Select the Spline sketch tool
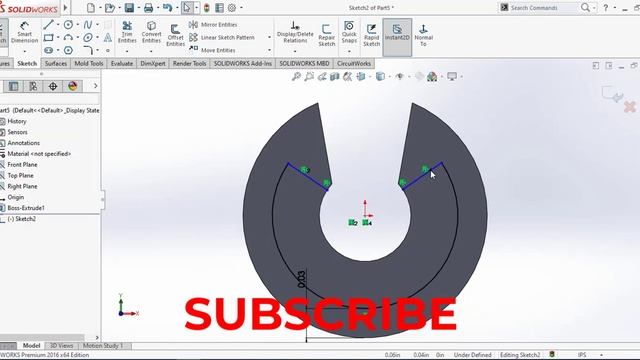The width and height of the screenshot is (640, 360). coord(88,24)
